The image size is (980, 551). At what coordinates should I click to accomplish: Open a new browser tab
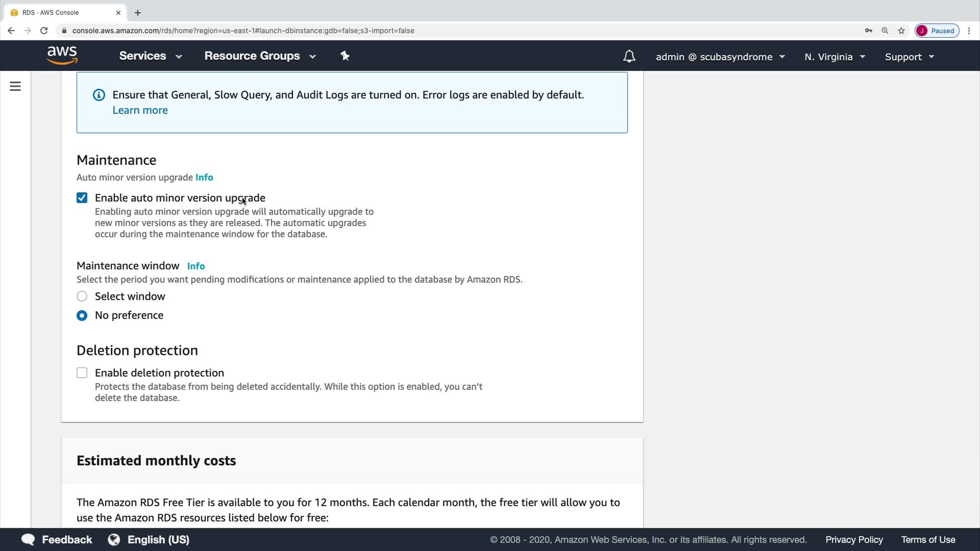(x=138, y=13)
